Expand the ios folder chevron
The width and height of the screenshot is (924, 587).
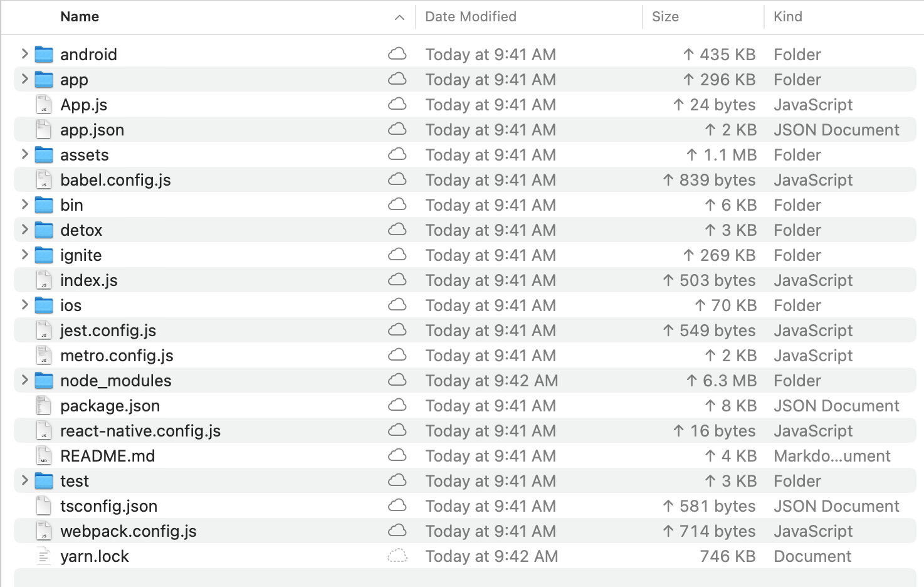click(x=24, y=305)
